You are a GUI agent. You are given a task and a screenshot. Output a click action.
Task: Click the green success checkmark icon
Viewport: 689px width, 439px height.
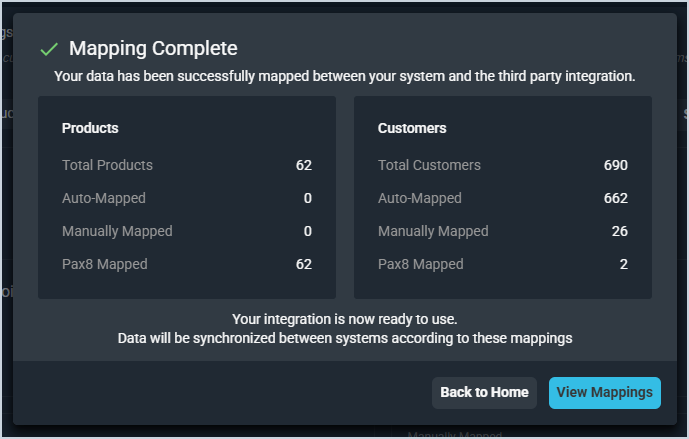(x=47, y=48)
